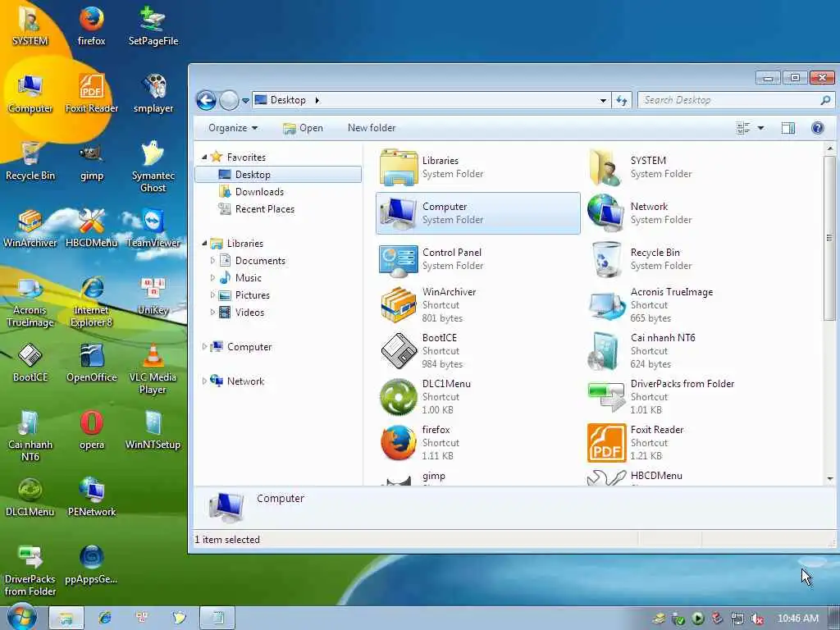The width and height of the screenshot is (840, 630).
Task: Click the Explorer taskbar button
Action: pyautogui.click(x=66, y=619)
